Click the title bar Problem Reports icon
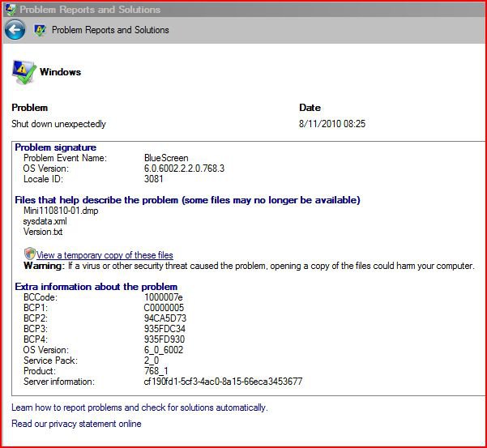Screen dimensions: 487x448 (x=11, y=9)
